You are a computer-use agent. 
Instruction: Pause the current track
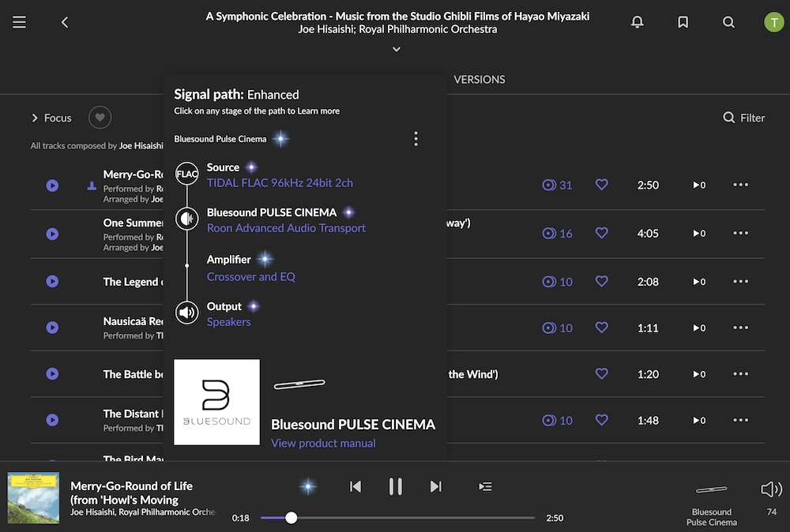tap(396, 486)
